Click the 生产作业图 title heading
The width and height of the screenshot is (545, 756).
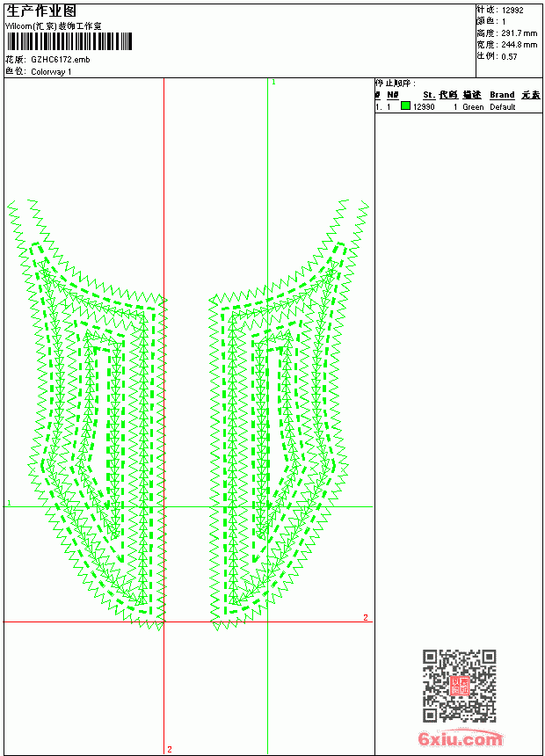pos(41,11)
